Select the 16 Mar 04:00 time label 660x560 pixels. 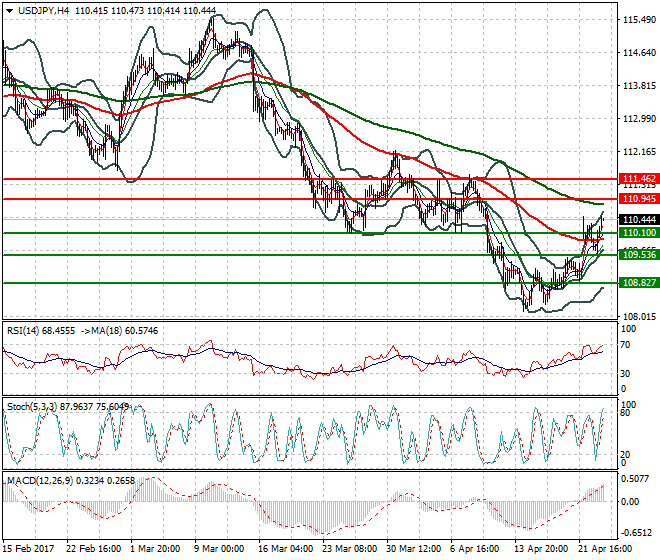pos(285,549)
